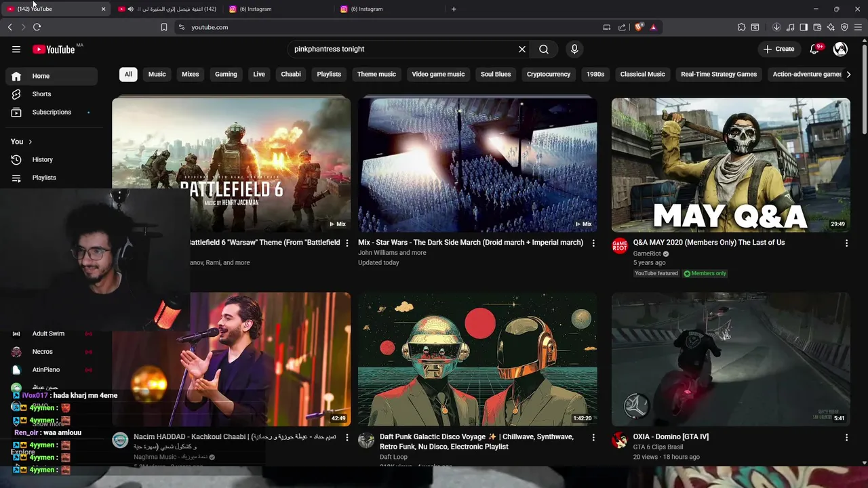Reload the page with the refresh icon
This screenshot has height=488, width=868.
click(x=37, y=27)
